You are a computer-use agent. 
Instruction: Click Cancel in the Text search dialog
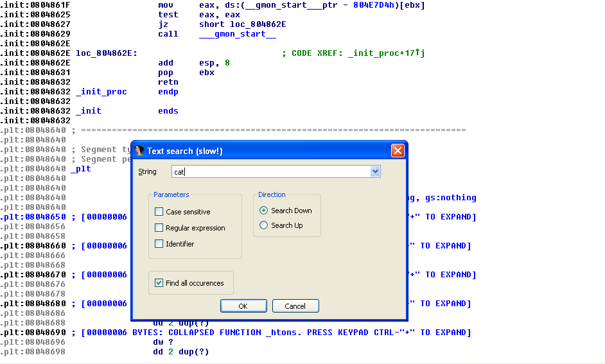(x=295, y=306)
